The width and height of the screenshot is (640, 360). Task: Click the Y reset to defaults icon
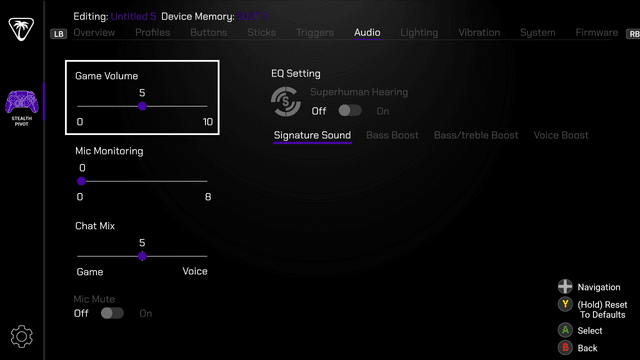[565, 304]
